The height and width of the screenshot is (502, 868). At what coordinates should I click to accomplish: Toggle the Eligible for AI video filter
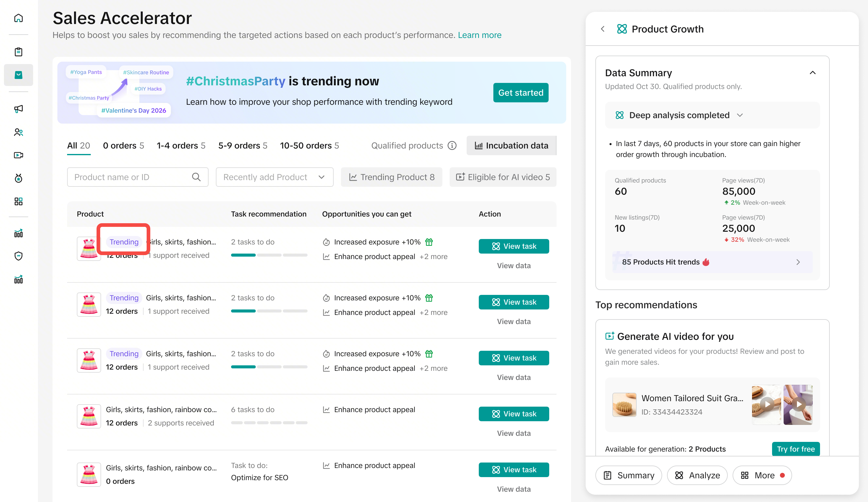tap(502, 177)
